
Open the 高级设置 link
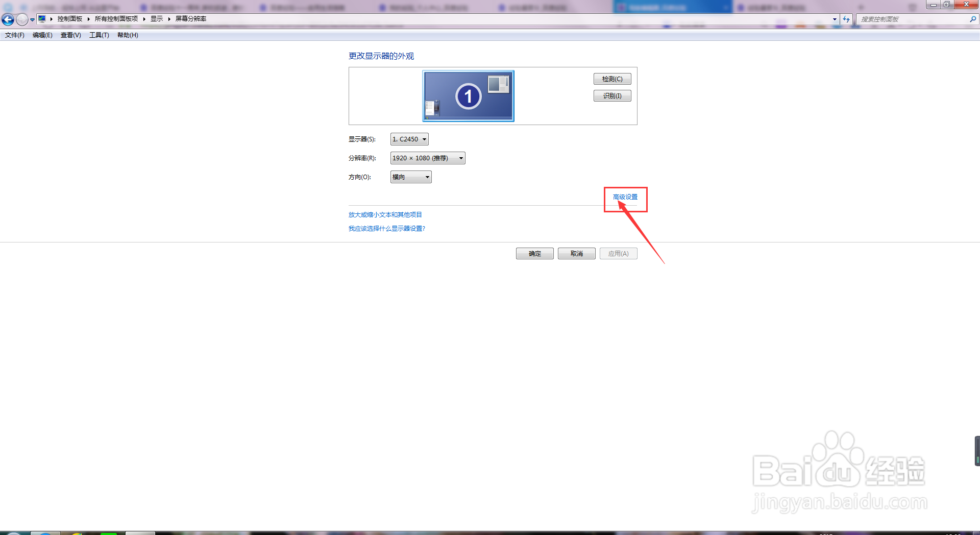625,197
